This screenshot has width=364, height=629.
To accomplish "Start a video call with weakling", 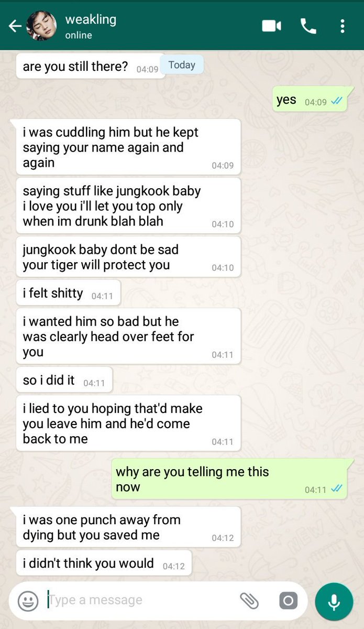I will click(x=271, y=26).
